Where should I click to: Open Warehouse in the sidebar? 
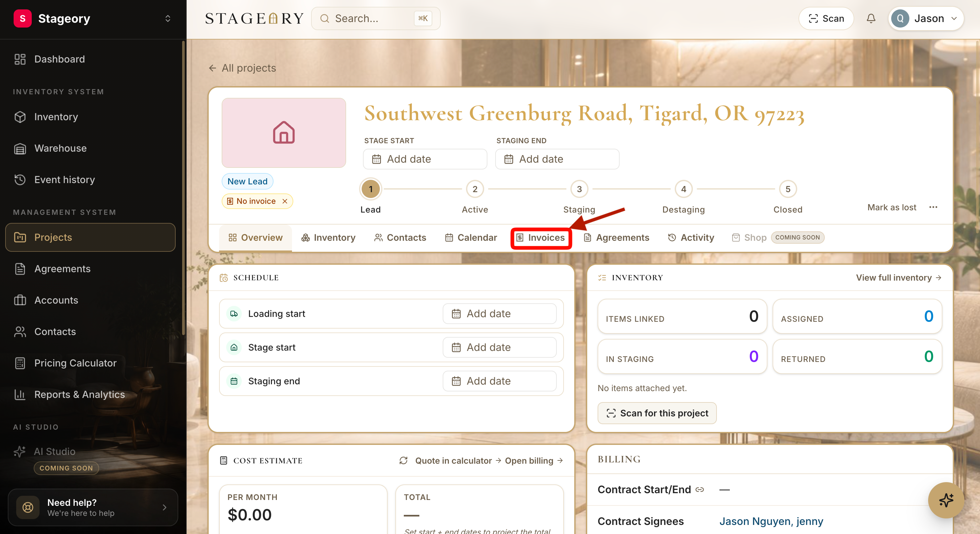(x=90, y=148)
